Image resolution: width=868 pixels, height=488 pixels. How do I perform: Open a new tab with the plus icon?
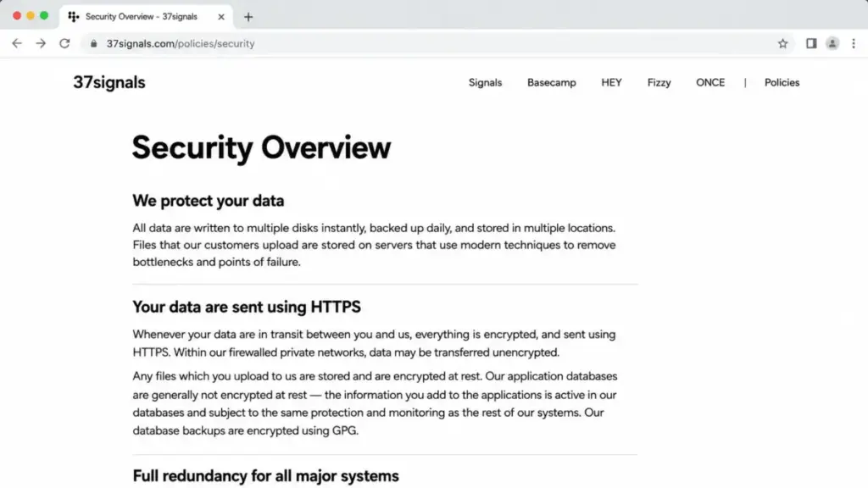click(x=248, y=17)
